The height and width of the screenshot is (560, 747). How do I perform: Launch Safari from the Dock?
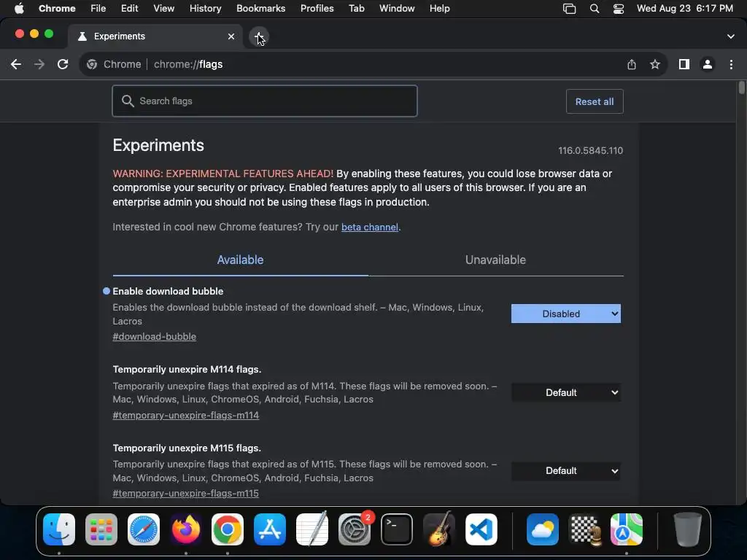pos(144,529)
